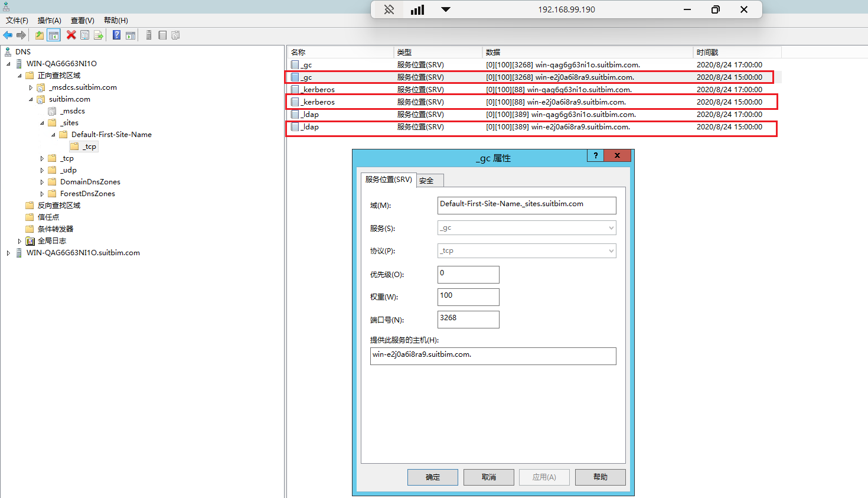
Task: Click the Back arrow toolbar icon
Action: click(x=8, y=35)
